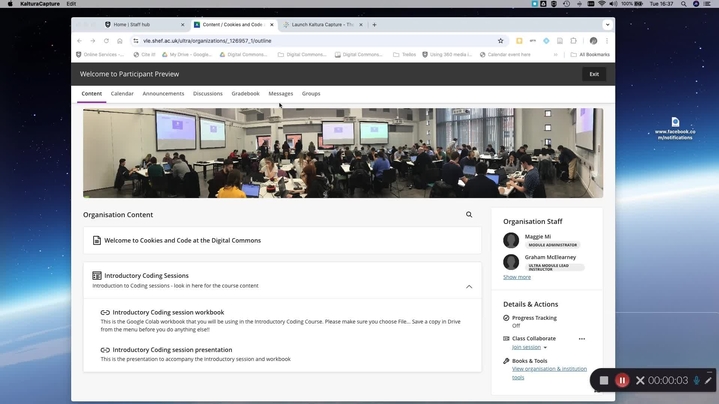
Task: Open the Apple menu
Action: click(x=10, y=4)
